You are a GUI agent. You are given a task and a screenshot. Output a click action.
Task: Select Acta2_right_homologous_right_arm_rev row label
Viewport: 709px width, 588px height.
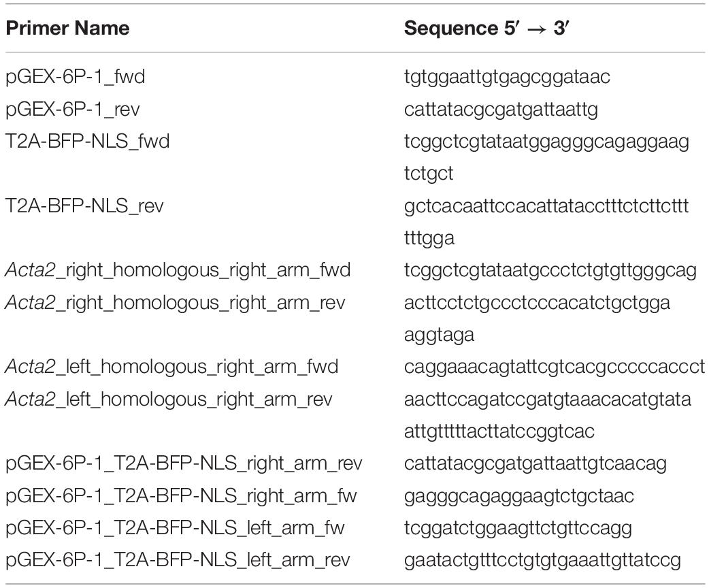[175, 303]
